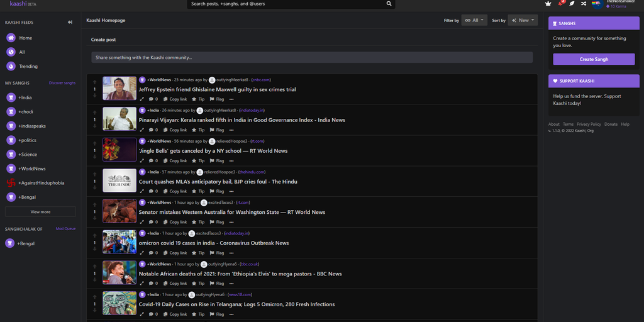Expand the Court quashes MLA post preview
The height and width of the screenshot is (322, 644).
coord(142,191)
